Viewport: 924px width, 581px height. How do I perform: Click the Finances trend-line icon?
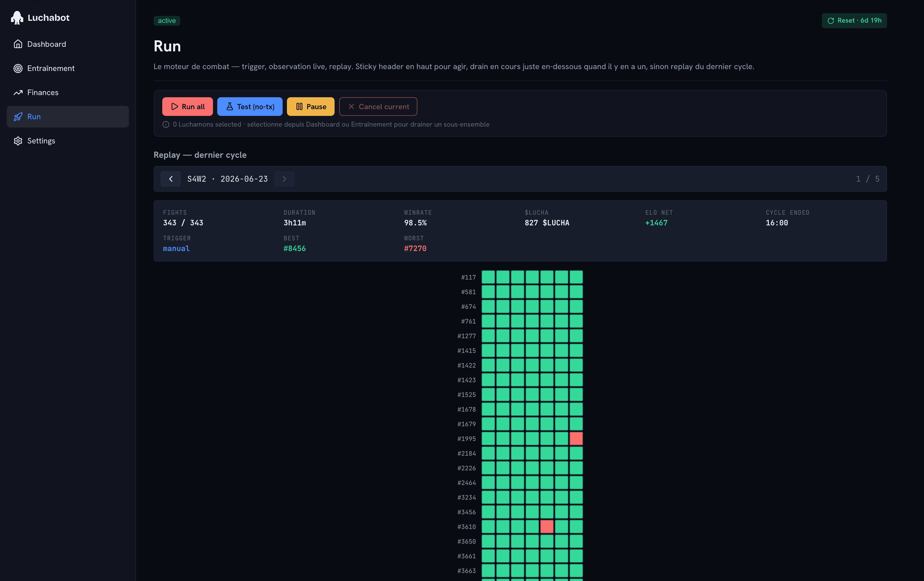(18, 93)
